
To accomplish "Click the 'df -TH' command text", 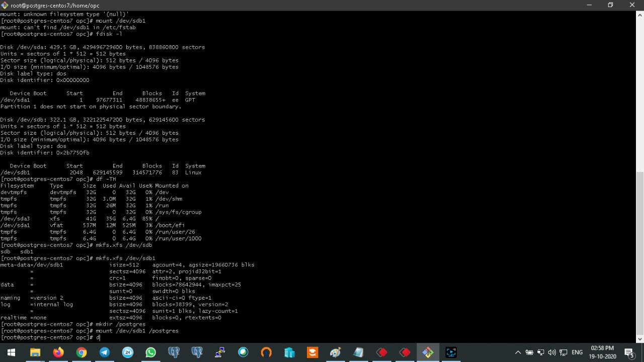I will coord(106,179).
